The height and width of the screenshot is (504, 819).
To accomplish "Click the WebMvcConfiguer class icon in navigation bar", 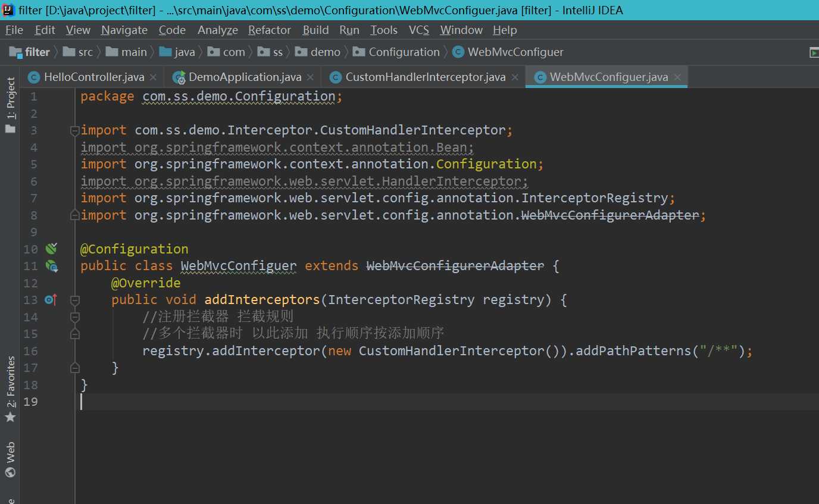I will point(458,52).
